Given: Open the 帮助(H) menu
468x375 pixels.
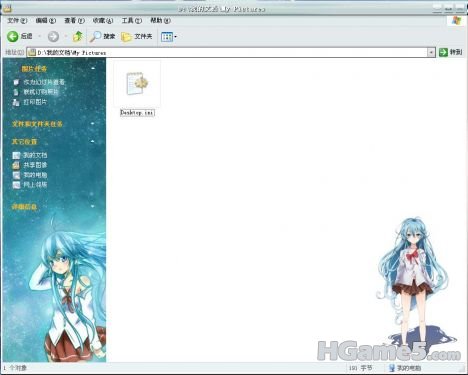Looking at the screenshot, I should (160, 21).
